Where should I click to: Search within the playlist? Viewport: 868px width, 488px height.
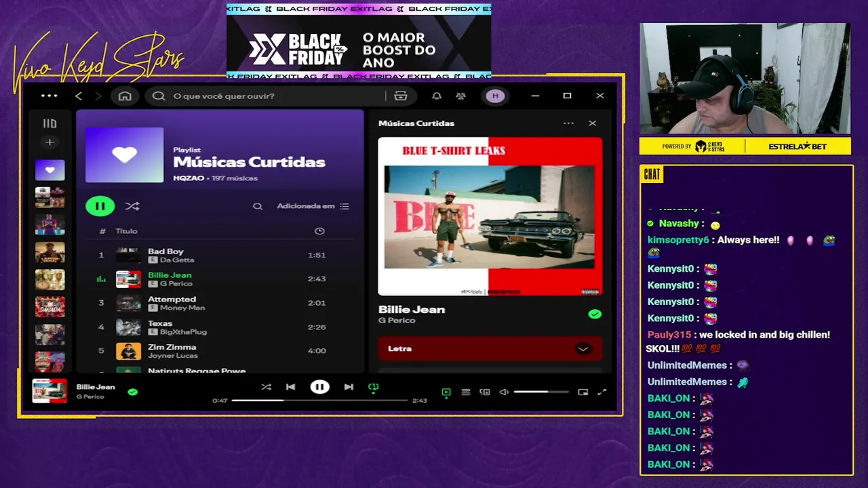[x=258, y=206]
